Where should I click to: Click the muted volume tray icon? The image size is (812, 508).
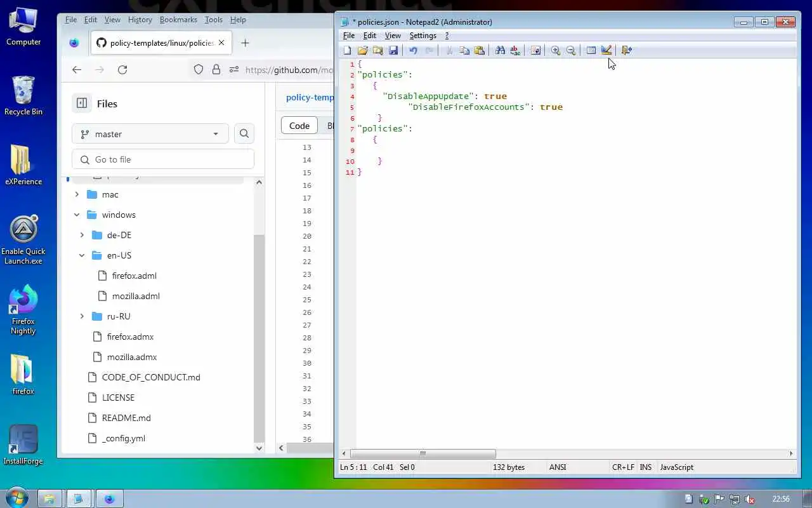pyautogui.click(x=750, y=499)
